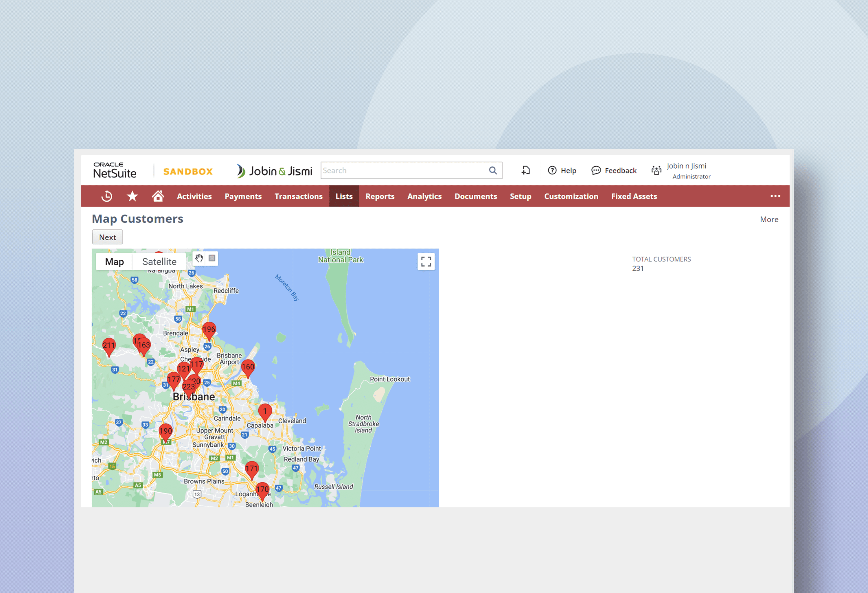
Task: Click the search magnifier icon
Action: (493, 170)
